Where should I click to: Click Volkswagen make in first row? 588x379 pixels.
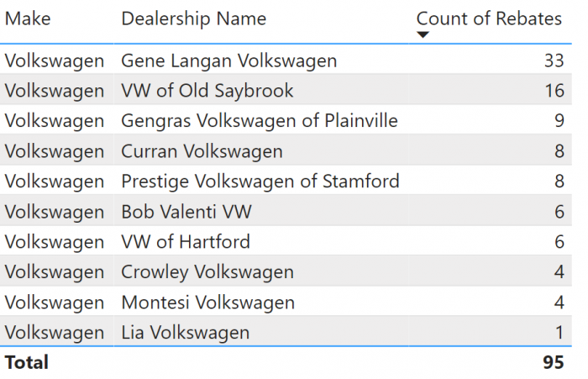point(55,61)
